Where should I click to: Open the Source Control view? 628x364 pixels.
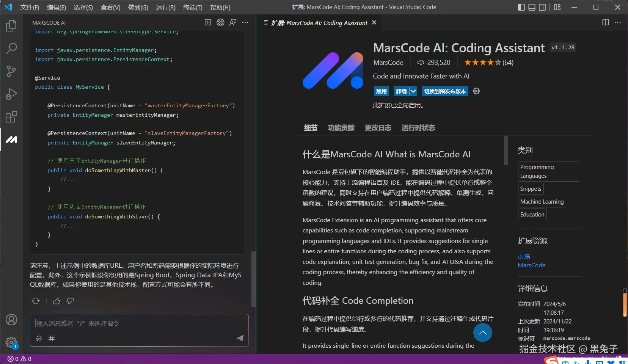pyautogui.click(x=11, y=71)
